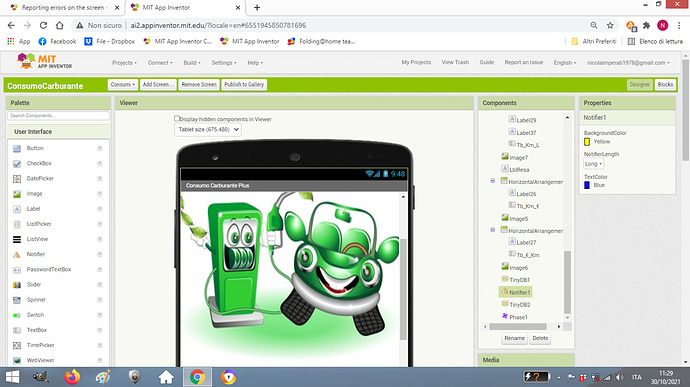Select the ListView palette icon

pos(17,239)
